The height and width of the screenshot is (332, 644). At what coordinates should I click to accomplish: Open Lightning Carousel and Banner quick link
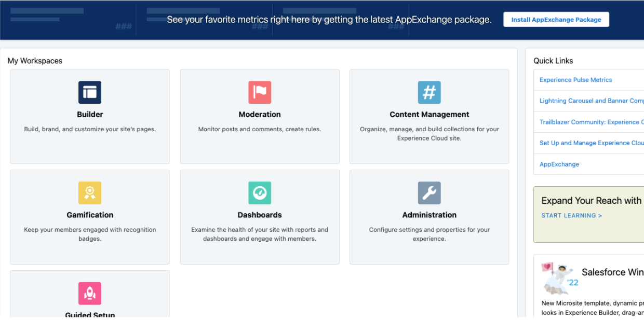592,101
